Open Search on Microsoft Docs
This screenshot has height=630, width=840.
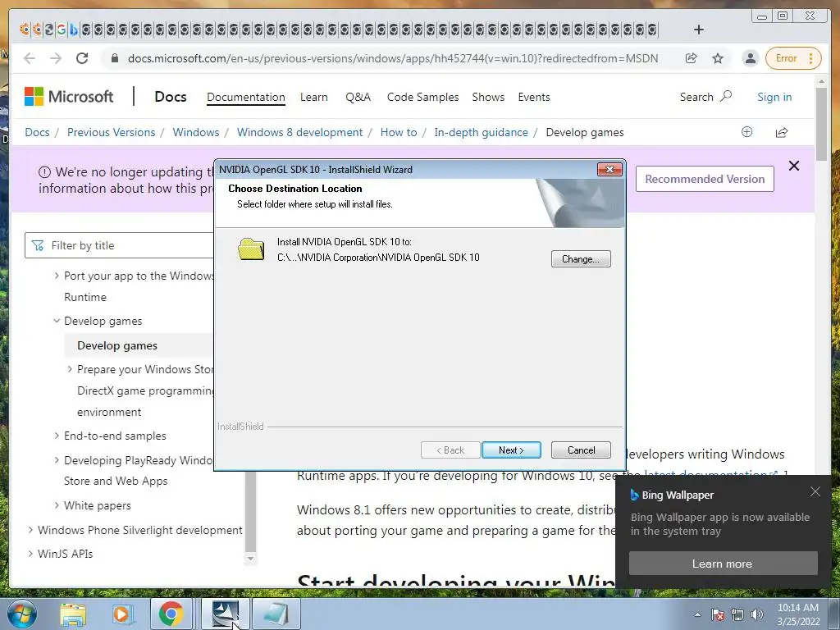pyautogui.click(x=705, y=97)
